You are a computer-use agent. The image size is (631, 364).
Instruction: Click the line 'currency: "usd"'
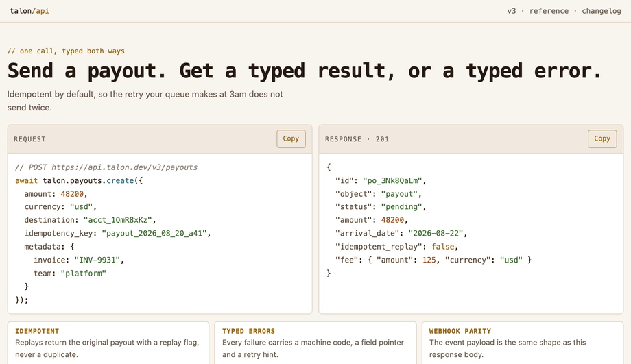coord(60,207)
